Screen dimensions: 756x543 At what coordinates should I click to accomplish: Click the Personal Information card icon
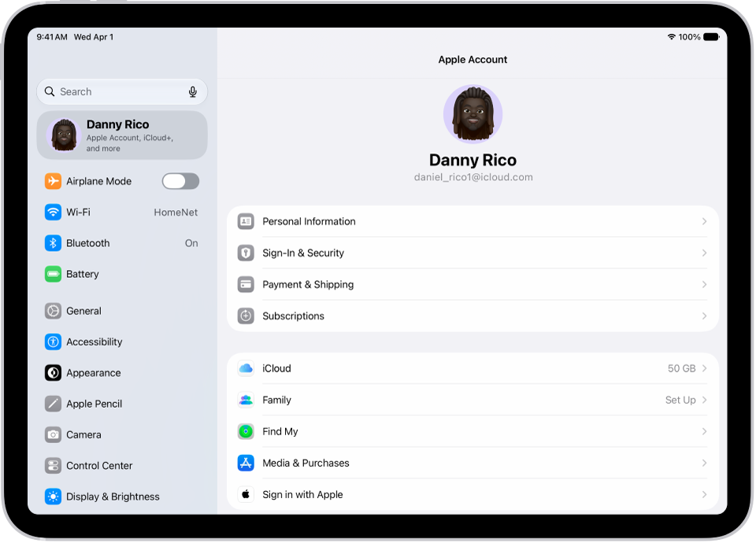pyautogui.click(x=246, y=221)
